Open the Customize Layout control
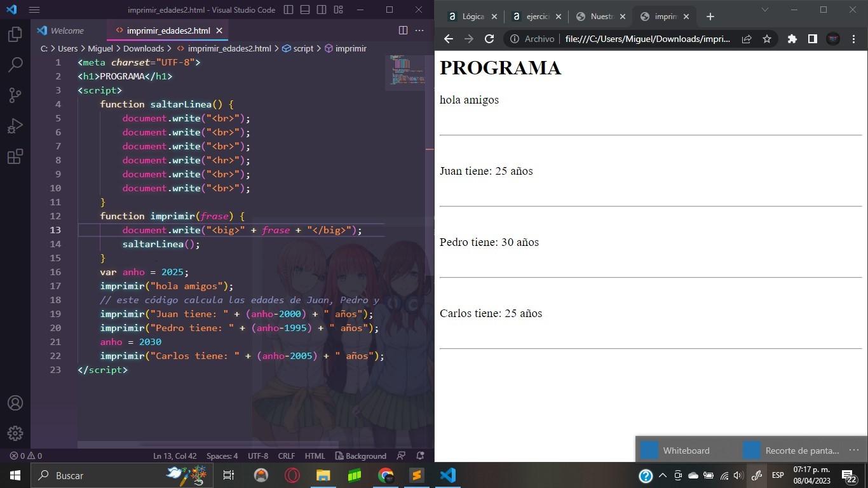The height and width of the screenshot is (488, 868). pyautogui.click(x=338, y=10)
